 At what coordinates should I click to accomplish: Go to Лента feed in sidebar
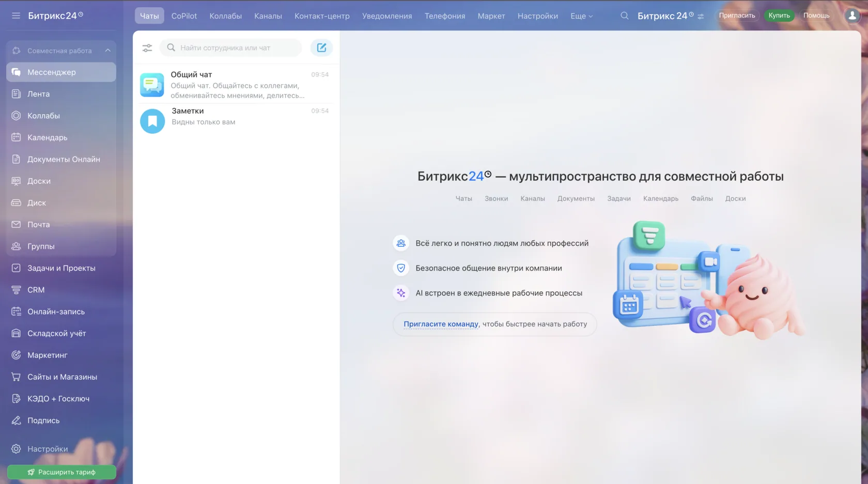click(x=61, y=94)
